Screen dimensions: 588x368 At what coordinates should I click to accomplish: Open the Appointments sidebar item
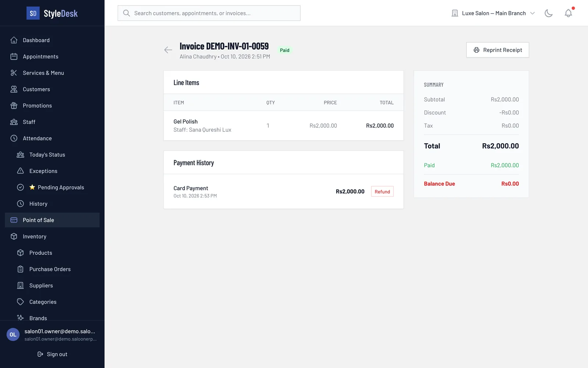click(52, 56)
